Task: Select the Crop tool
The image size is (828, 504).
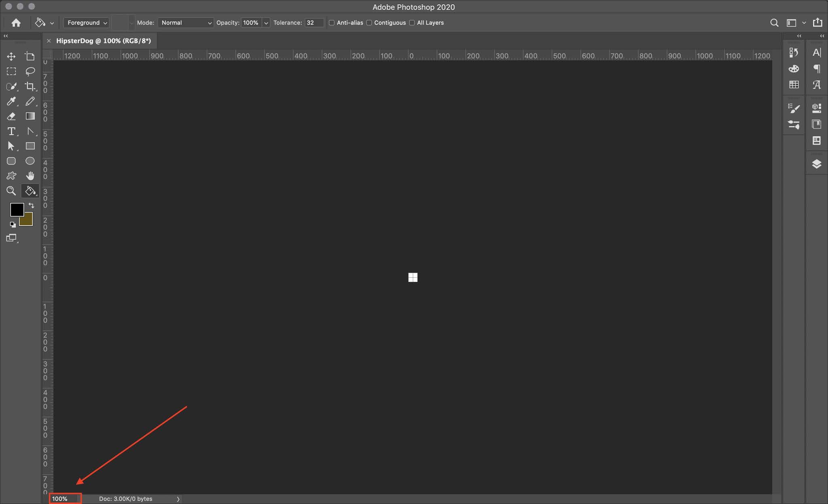Action: tap(30, 86)
